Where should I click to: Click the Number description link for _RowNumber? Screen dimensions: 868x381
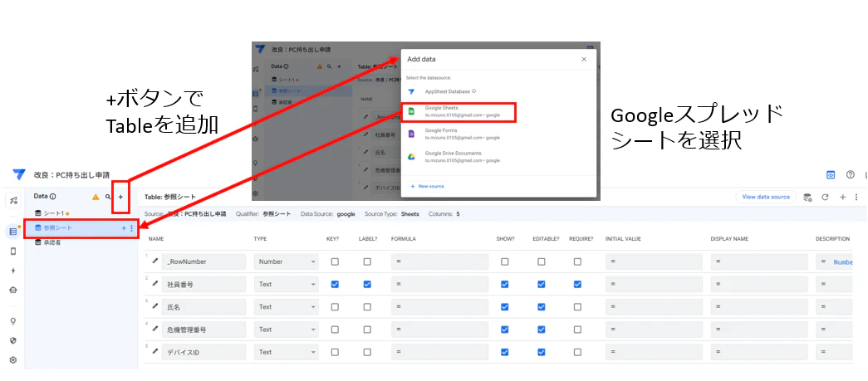(x=843, y=262)
